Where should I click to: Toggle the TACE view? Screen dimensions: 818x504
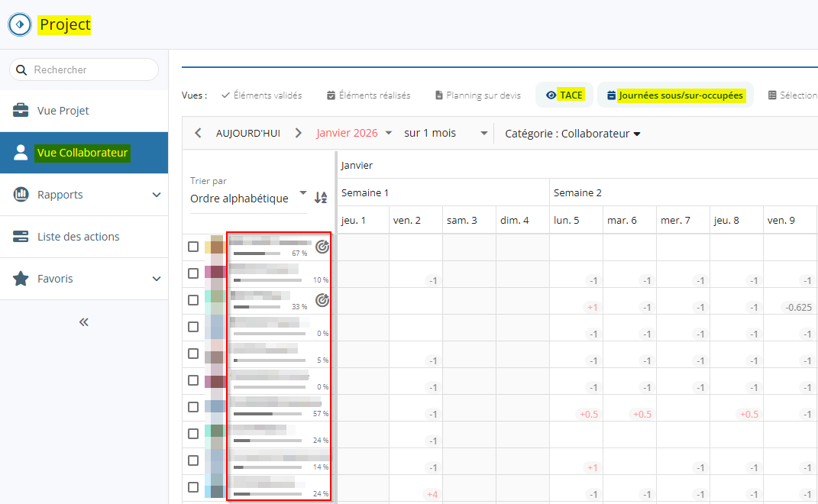[x=564, y=95]
